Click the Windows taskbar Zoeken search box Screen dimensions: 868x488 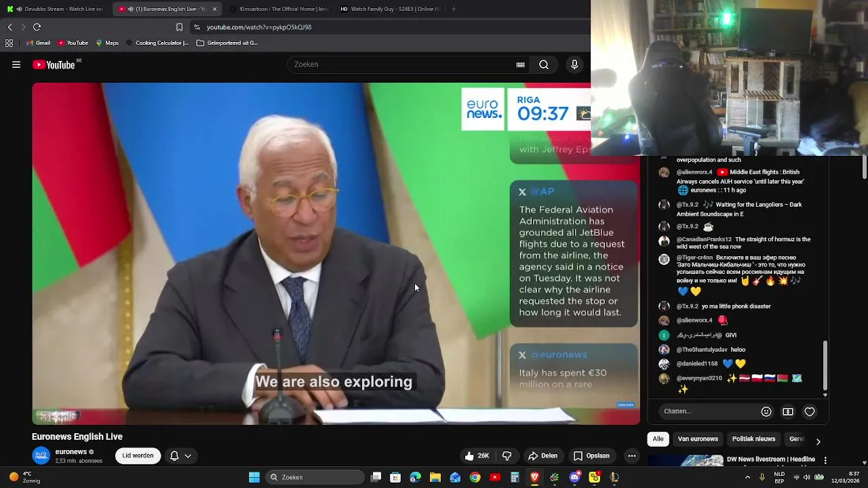coord(315,477)
